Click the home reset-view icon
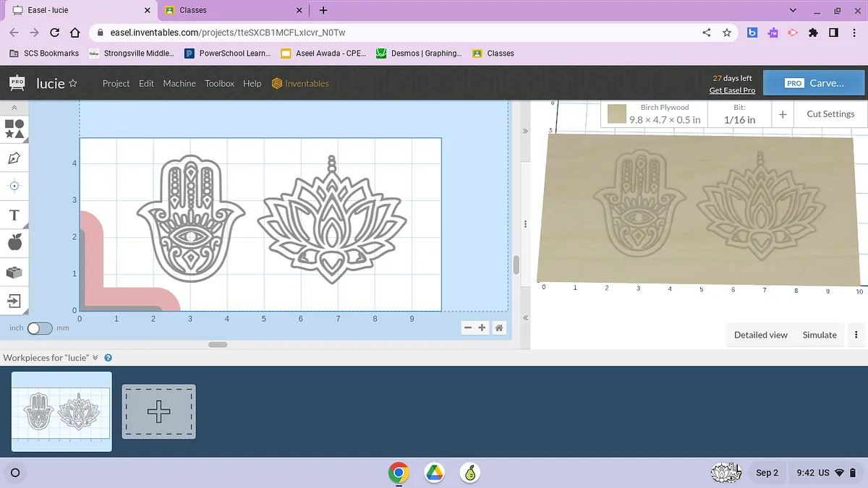 click(x=499, y=328)
